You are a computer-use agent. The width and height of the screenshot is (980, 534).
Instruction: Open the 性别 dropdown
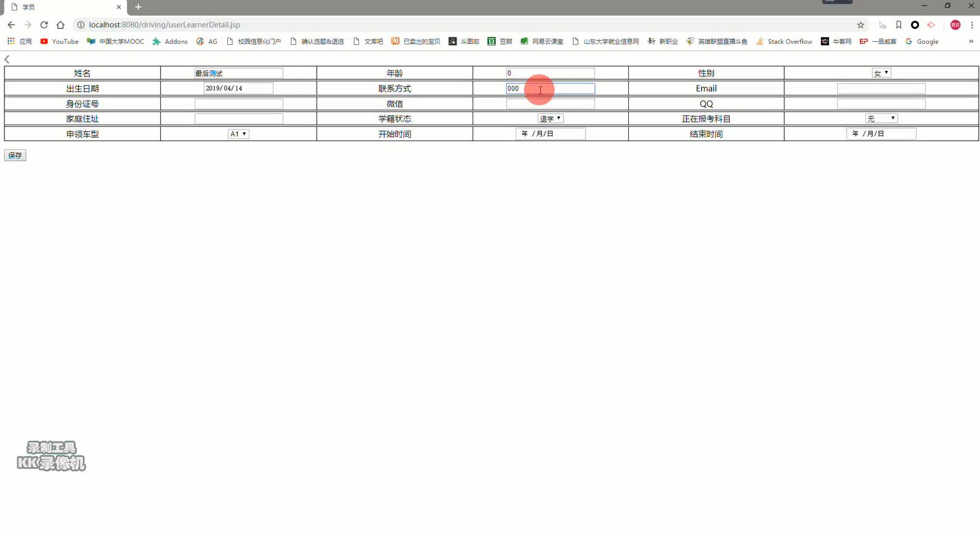(x=881, y=73)
